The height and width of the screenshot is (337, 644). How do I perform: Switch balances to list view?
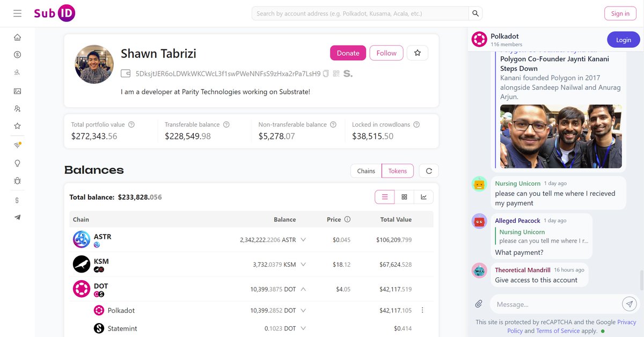(385, 197)
